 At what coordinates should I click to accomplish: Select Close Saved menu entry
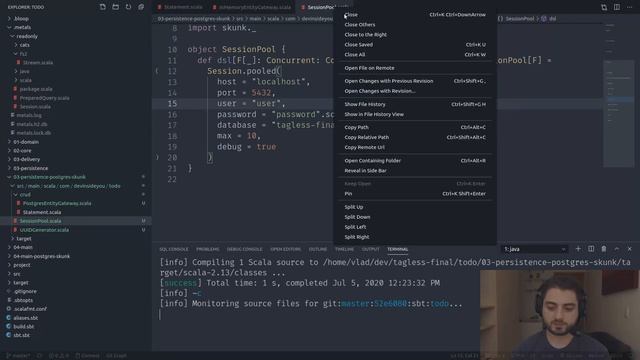point(415,44)
